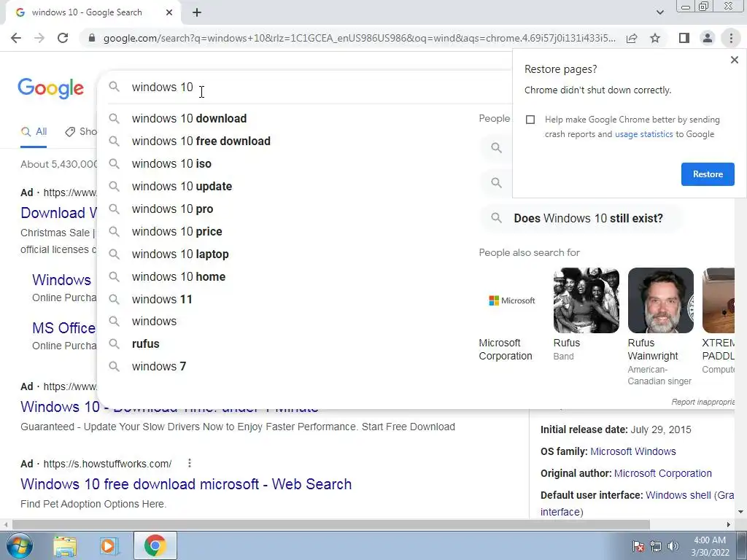The image size is (747, 560).
Task: Open Rufus Band thumbnail
Action: [587, 300]
